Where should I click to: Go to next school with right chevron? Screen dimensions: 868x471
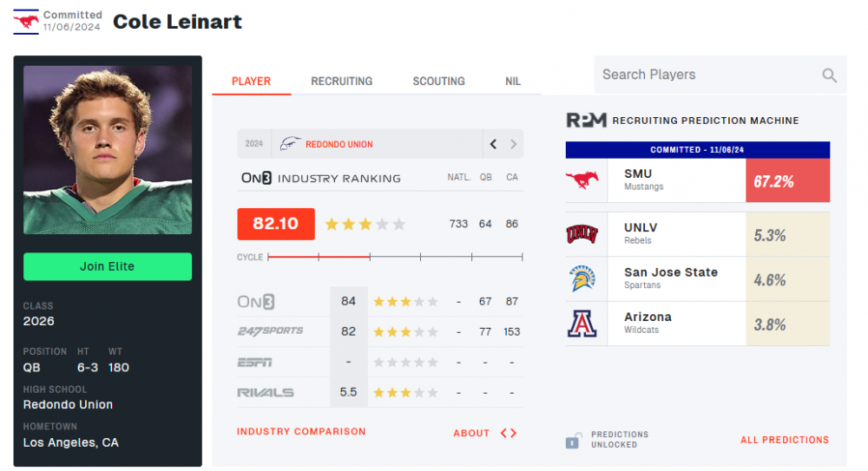(x=513, y=144)
